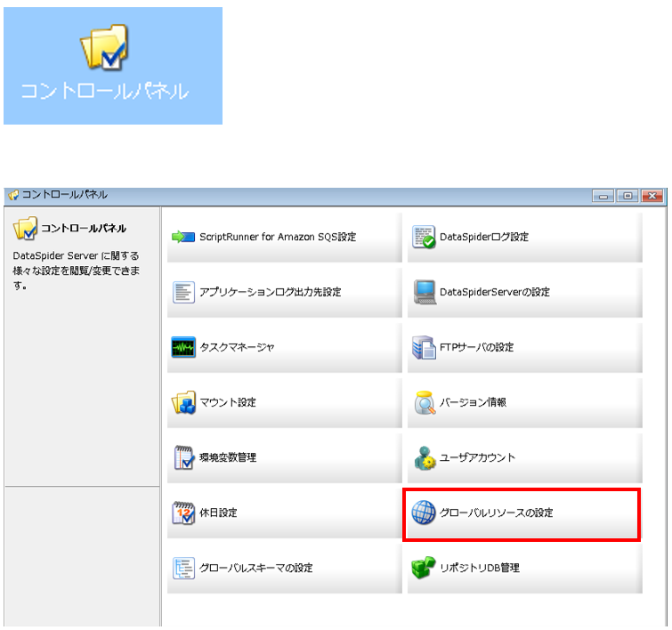
Task: Click the ScriptRunner for Amazon SQS設定 icon
Action: tap(182, 238)
